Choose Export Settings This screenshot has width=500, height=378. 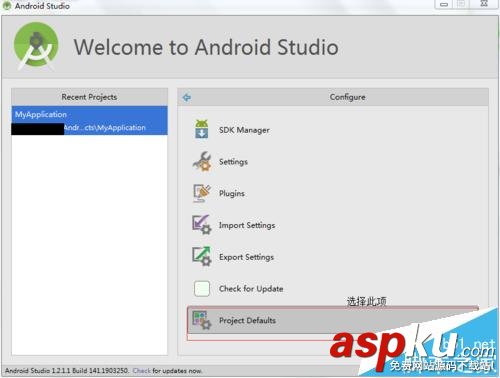point(246,257)
